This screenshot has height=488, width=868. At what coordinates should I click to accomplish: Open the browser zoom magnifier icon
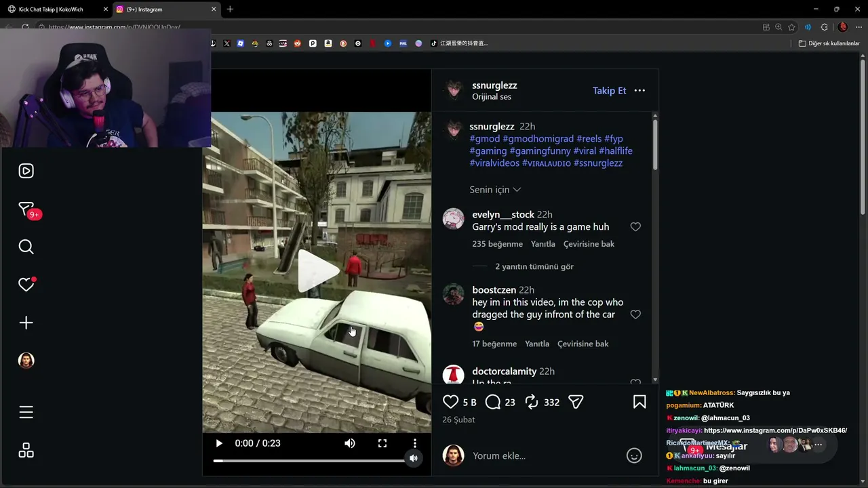(x=778, y=27)
